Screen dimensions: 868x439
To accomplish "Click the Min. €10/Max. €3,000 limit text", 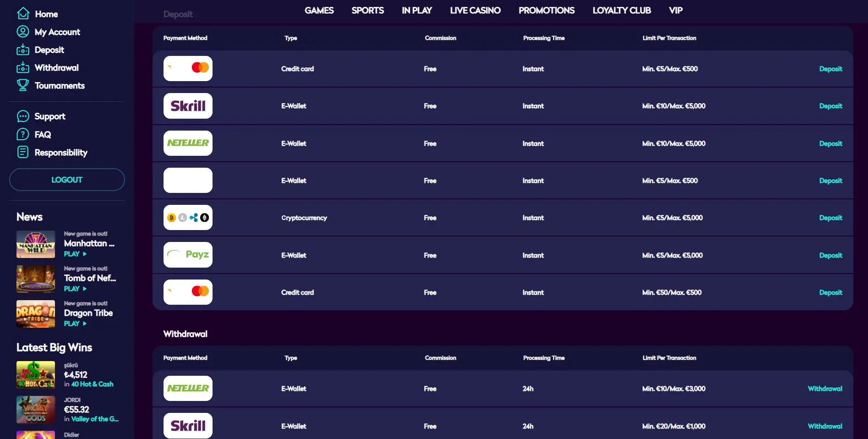I will (x=674, y=389).
